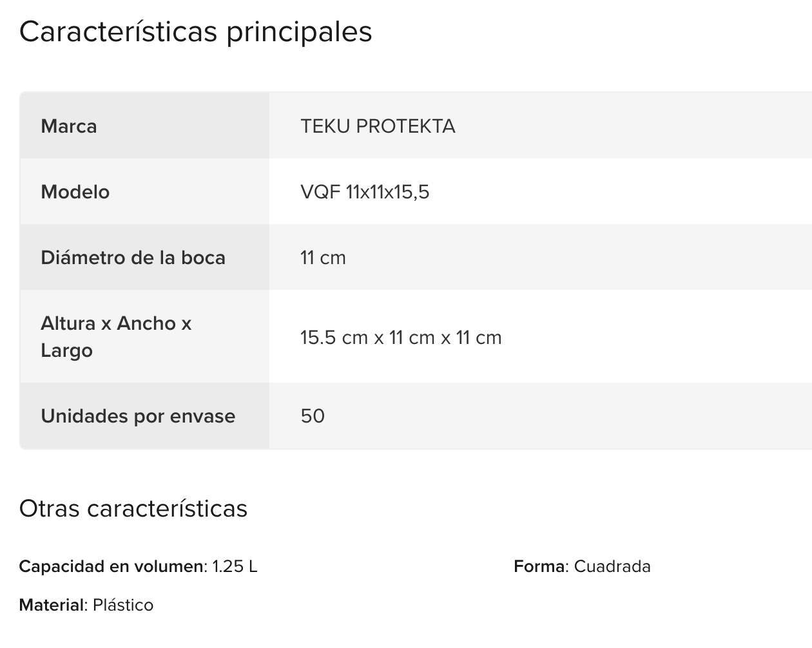
Task: Click the word 'principales' in the main heading
Action: pyautogui.click(x=299, y=32)
